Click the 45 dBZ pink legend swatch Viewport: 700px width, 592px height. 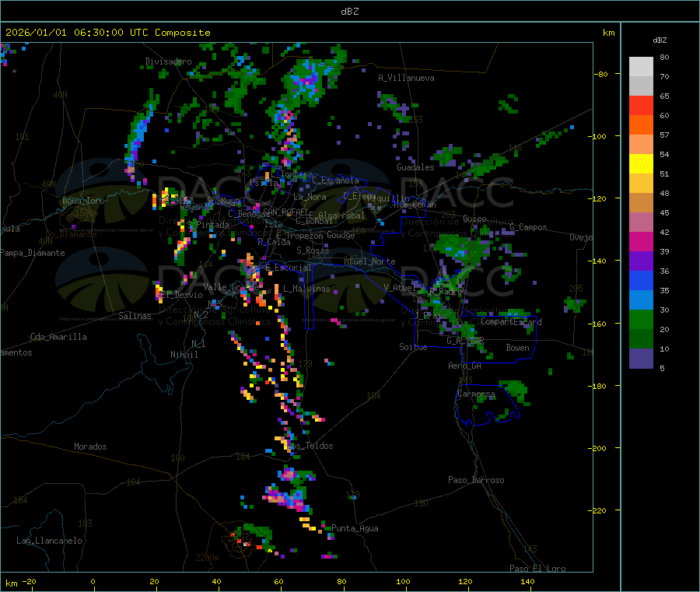[x=641, y=222]
